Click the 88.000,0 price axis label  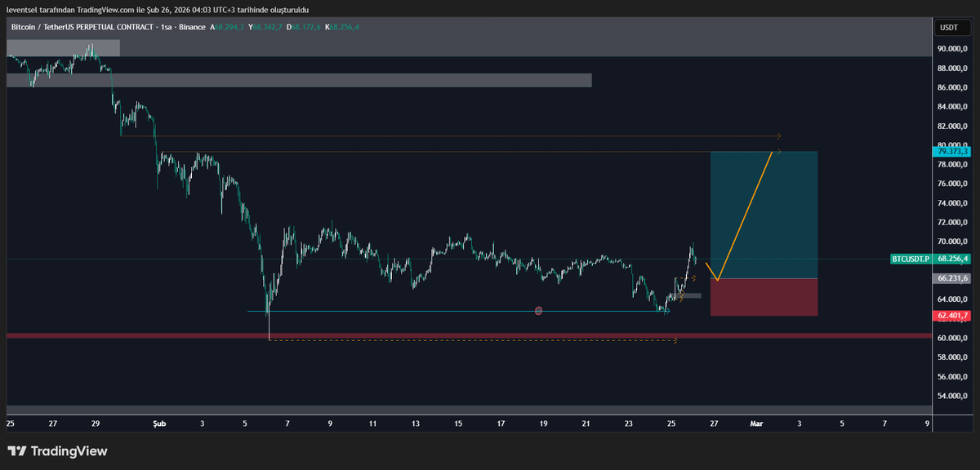(x=953, y=68)
